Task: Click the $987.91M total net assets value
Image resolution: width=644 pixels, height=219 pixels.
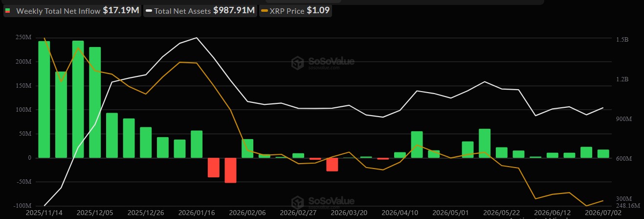Action: click(234, 11)
